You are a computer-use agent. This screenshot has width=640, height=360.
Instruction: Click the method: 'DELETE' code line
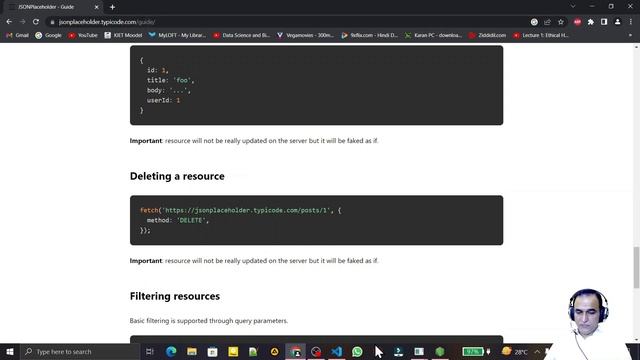tap(178, 220)
